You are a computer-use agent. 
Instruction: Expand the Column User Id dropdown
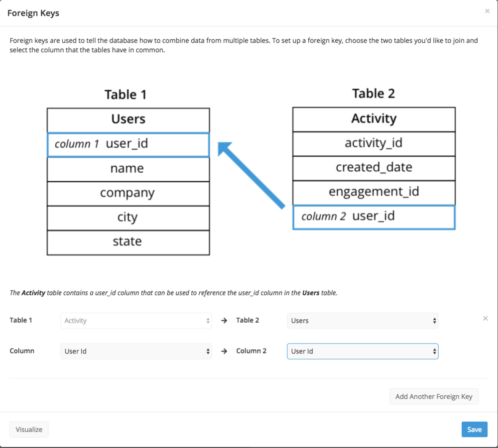136,351
